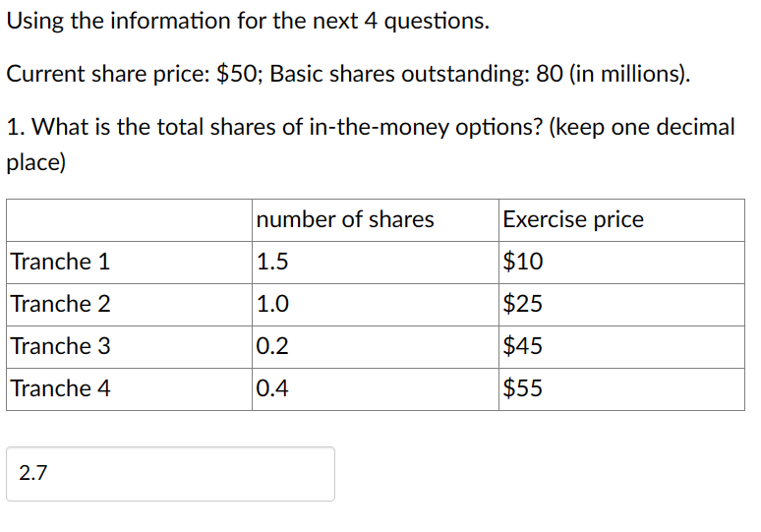Click the 0.2 shares cell for Tranche 3
This screenshot has width=761, height=532.
point(376,347)
